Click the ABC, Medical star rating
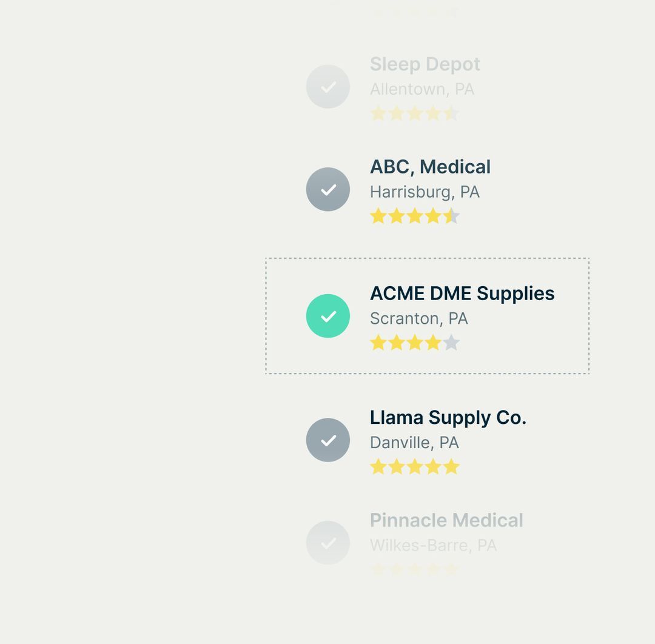The image size is (655, 644). click(x=415, y=216)
